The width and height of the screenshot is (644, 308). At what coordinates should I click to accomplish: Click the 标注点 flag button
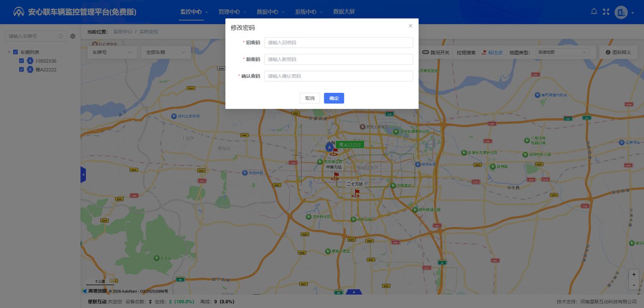click(x=492, y=52)
